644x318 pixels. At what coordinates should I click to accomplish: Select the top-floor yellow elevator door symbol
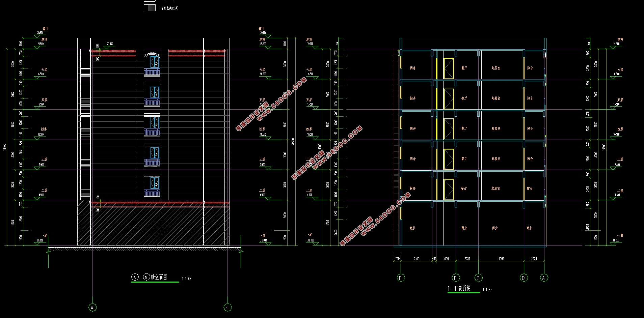449,68
